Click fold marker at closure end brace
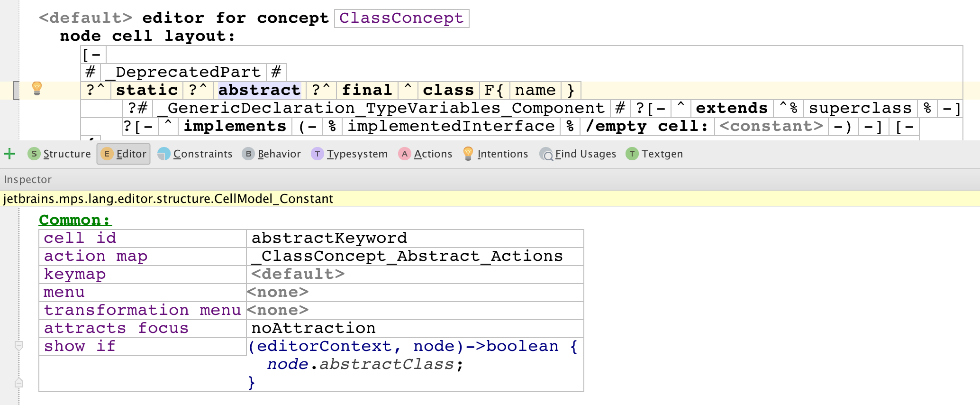This screenshot has height=405, width=980. (x=19, y=382)
